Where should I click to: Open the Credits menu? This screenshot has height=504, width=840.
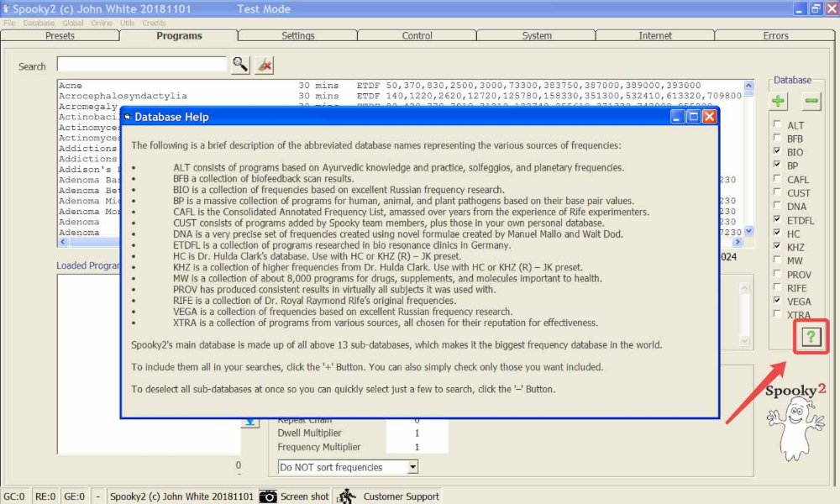154,23
